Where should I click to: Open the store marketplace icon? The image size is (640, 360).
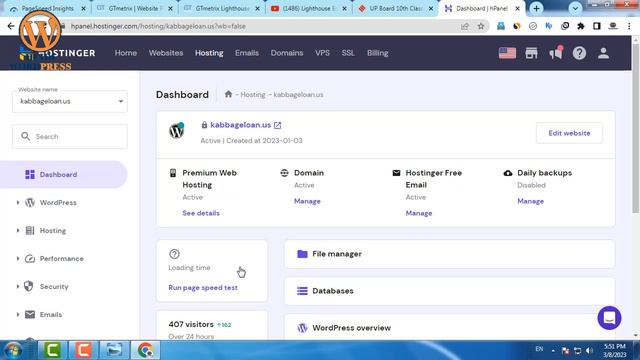(531, 53)
